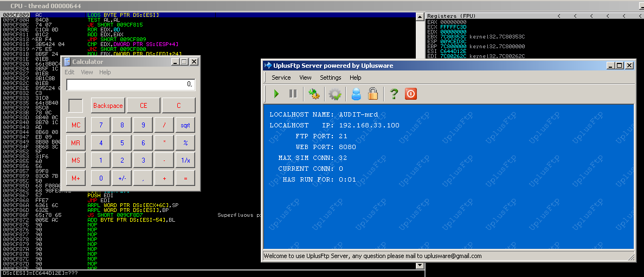Click the red power toolbar icon
The height and width of the screenshot is (277, 644).
(411, 94)
